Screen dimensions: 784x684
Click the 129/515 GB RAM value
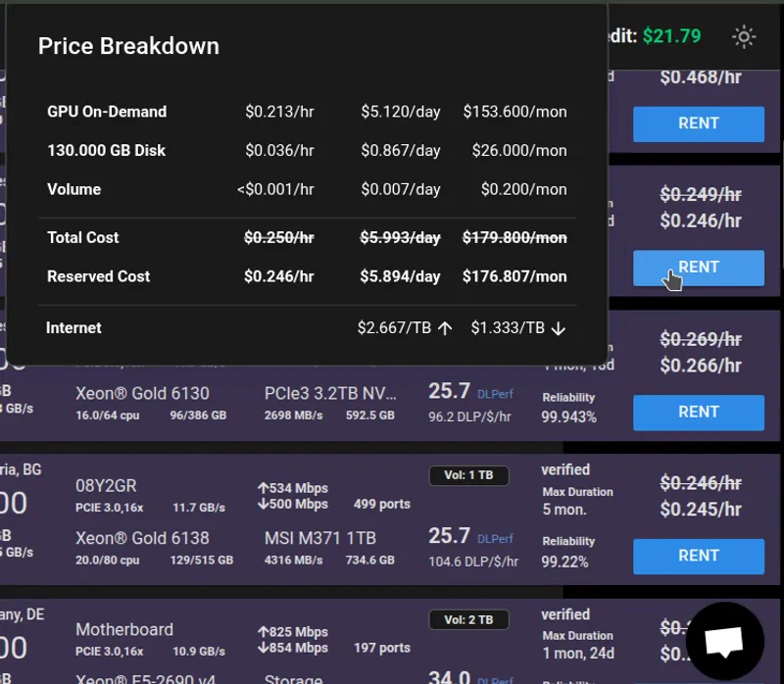click(202, 560)
